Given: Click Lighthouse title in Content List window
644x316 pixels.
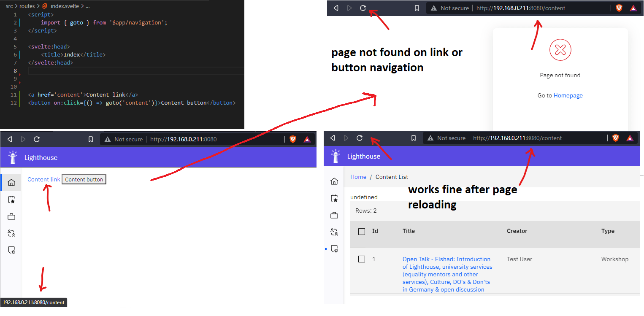Looking at the screenshot, I should (x=364, y=156).
